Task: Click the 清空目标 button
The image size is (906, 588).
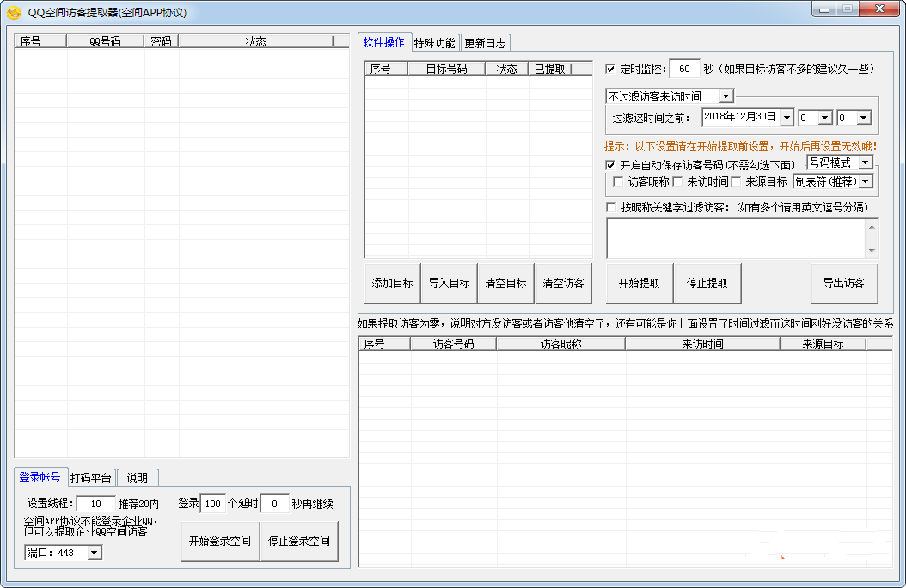Action: [505, 283]
